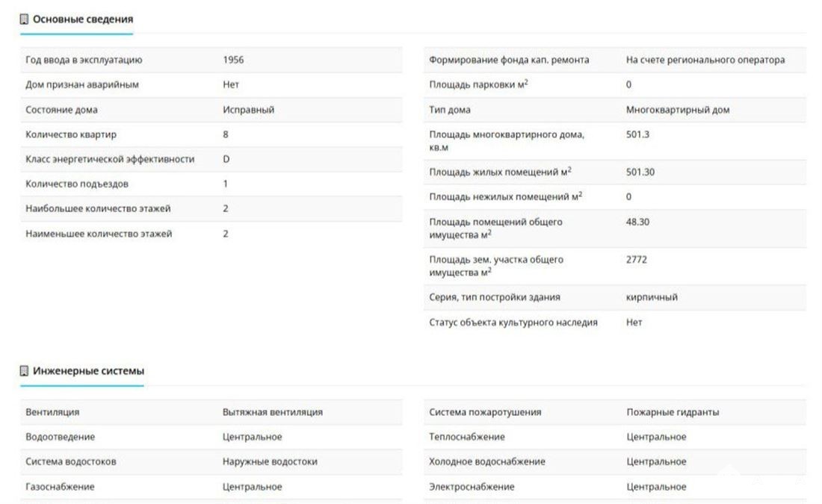Screen dimensions: 822x504
Task: Click the Газоснабжение row label
Action: 60,487
